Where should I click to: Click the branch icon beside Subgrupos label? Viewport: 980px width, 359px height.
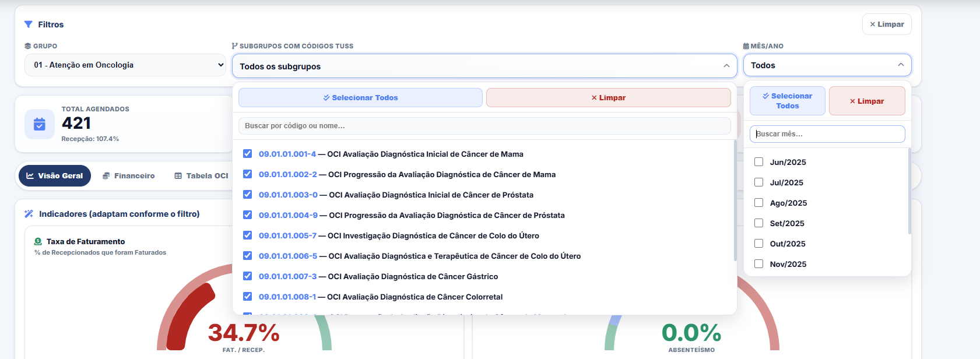[234, 46]
